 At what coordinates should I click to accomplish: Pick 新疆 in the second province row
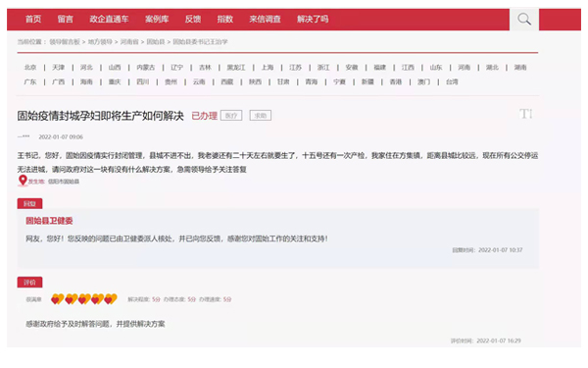(367, 81)
